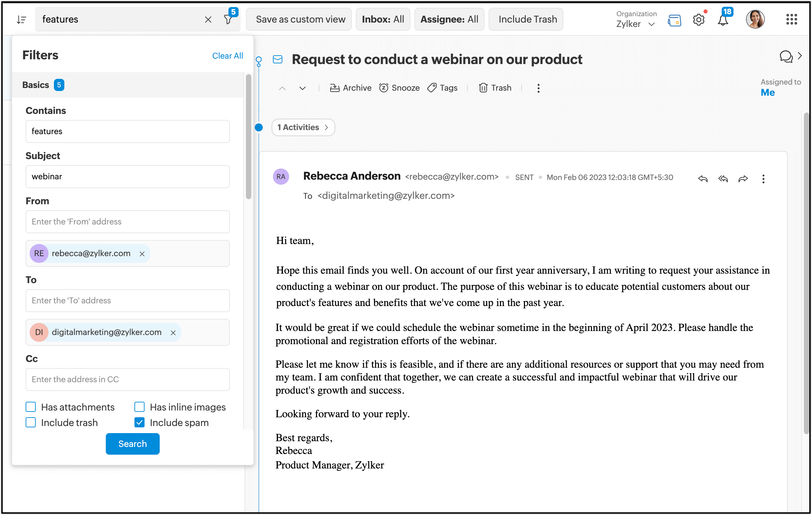
Task: Open the message more options menu
Action: [763, 179]
